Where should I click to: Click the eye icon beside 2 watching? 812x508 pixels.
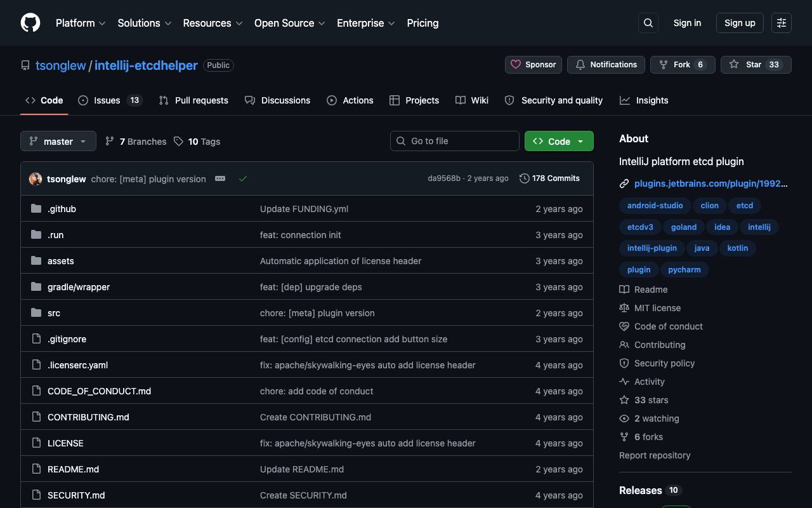click(x=624, y=418)
